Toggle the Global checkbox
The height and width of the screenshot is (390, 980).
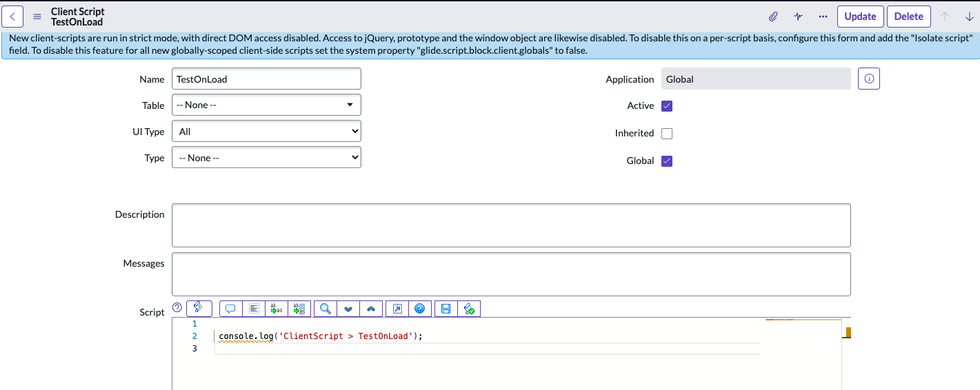pos(667,161)
